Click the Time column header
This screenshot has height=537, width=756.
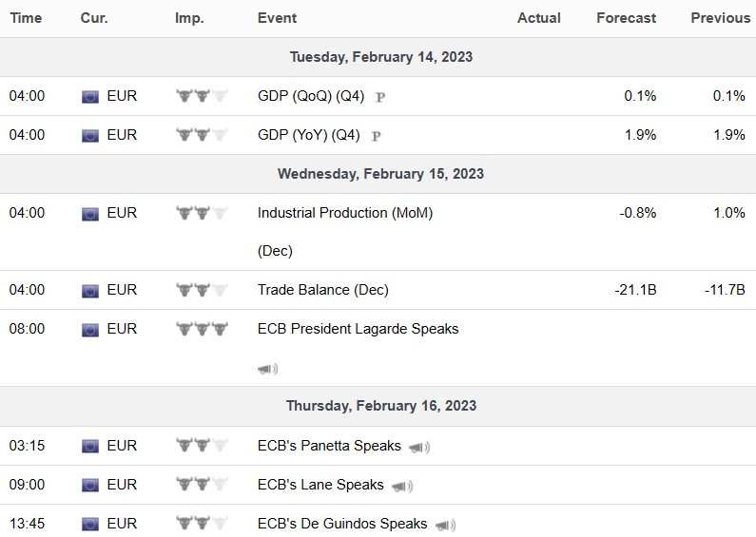click(26, 18)
